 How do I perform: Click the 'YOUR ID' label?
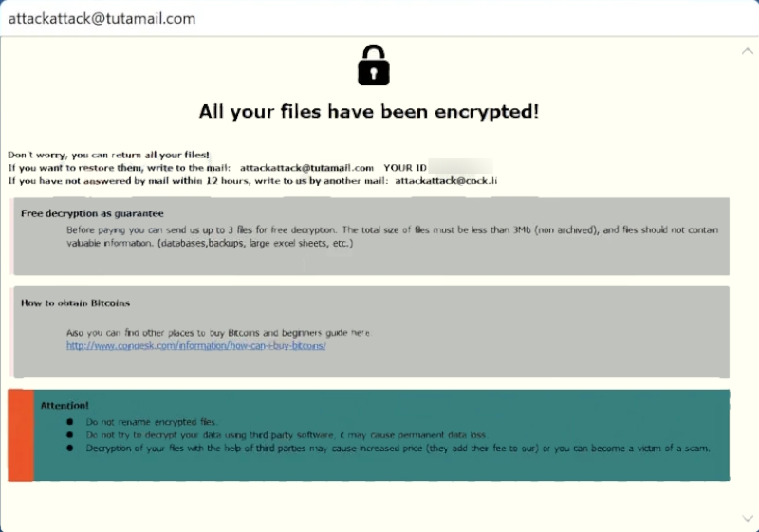coord(405,168)
